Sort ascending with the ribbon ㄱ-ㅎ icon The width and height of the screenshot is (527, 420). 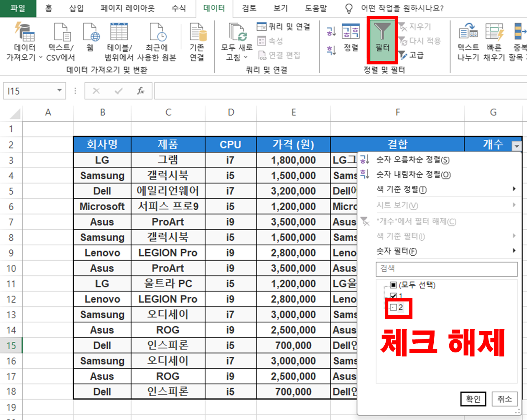(331, 31)
